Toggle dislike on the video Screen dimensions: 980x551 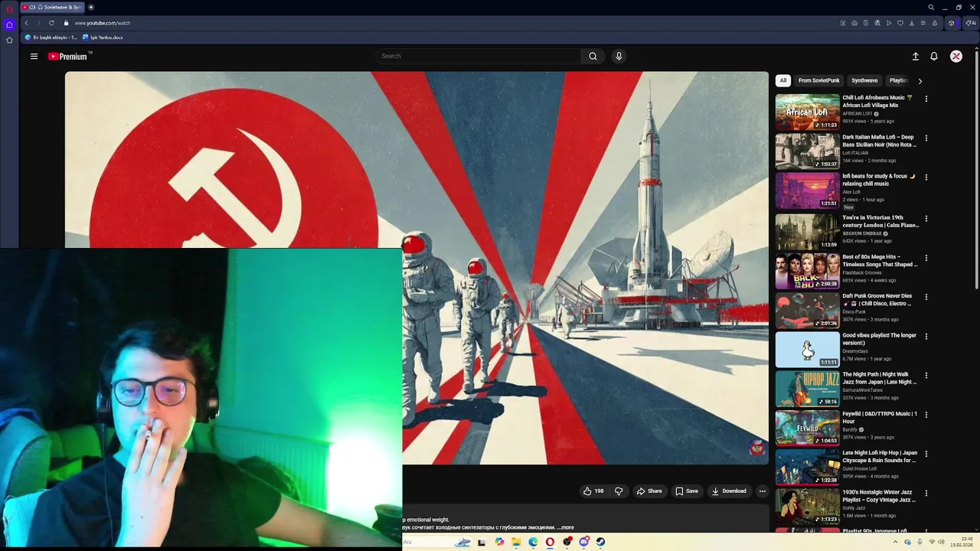click(x=619, y=491)
